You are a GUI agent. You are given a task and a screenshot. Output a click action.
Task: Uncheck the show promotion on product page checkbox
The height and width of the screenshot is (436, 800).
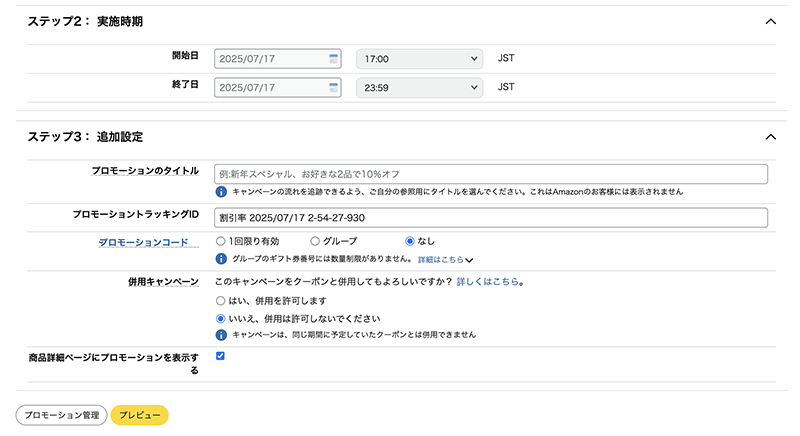[220, 356]
